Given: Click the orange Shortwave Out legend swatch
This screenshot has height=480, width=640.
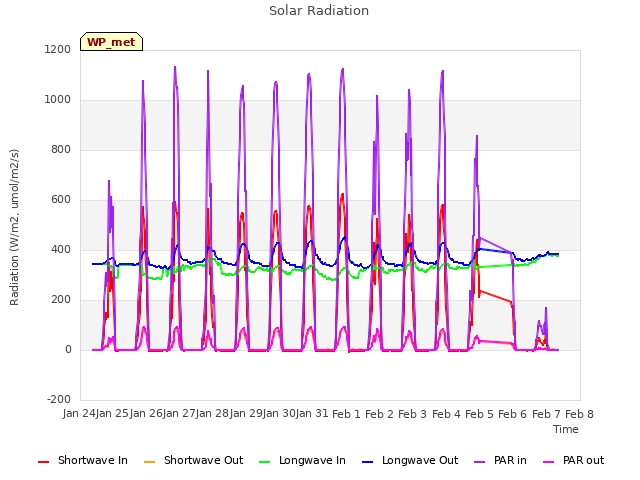Looking at the screenshot, I should point(149,462).
